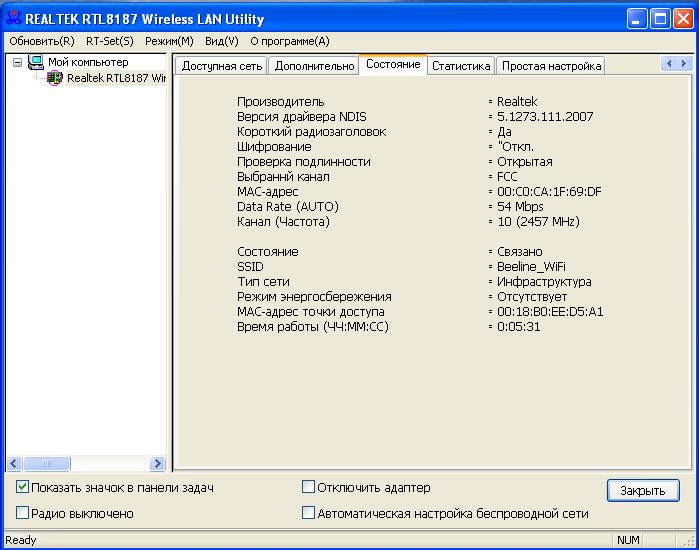Open the О программе(A) menu
This screenshot has height=550, width=699.
pos(290,41)
